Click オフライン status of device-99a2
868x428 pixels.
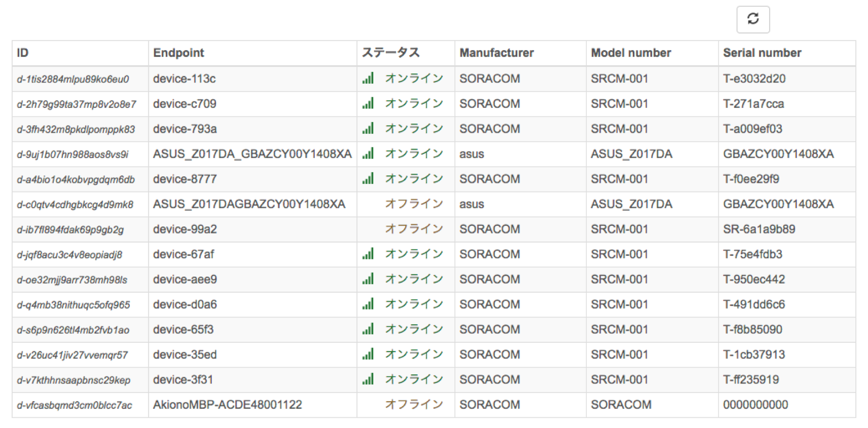click(414, 229)
